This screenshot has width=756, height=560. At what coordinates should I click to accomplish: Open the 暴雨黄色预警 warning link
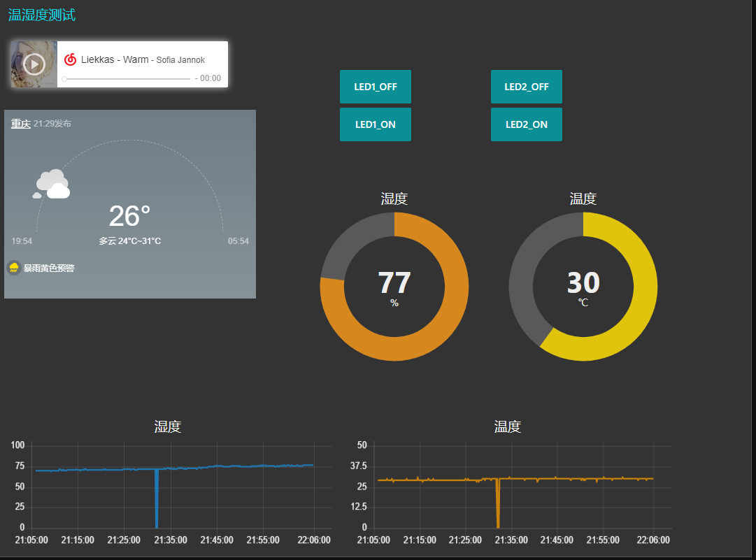point(49,268)
